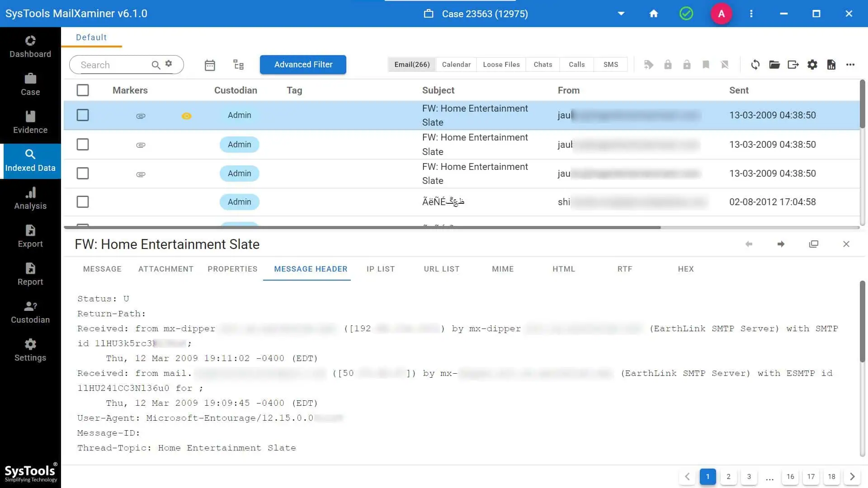868x488 pixels.
Task: Open Evidence section in sidebar
Action: click(30, 122)
